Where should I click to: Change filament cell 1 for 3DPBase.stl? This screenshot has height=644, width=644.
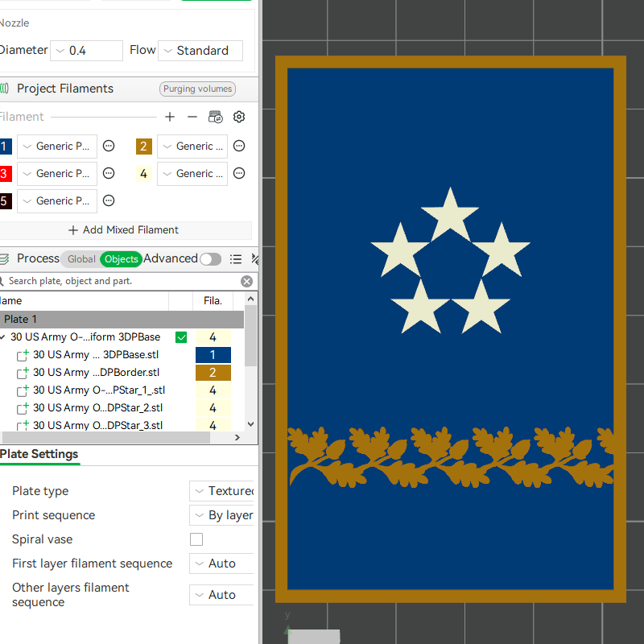(x=213, y=355)
